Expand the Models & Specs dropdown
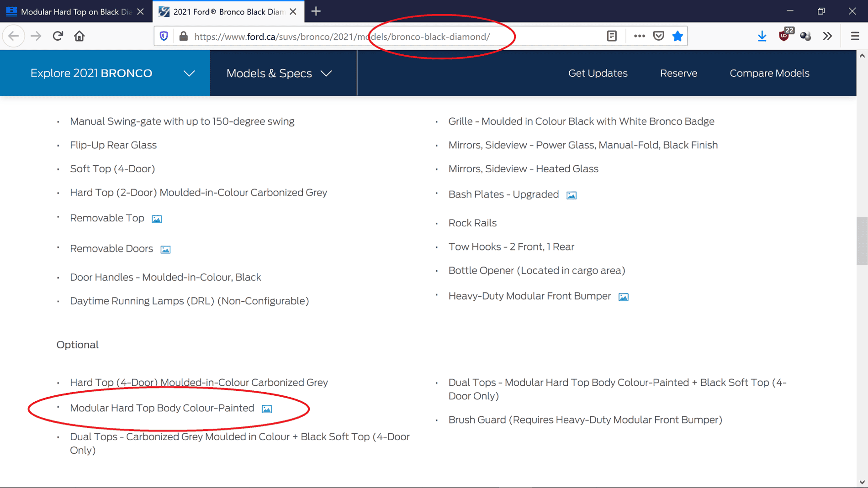Screen dimensions: 868x488 (x=283, y=73)
